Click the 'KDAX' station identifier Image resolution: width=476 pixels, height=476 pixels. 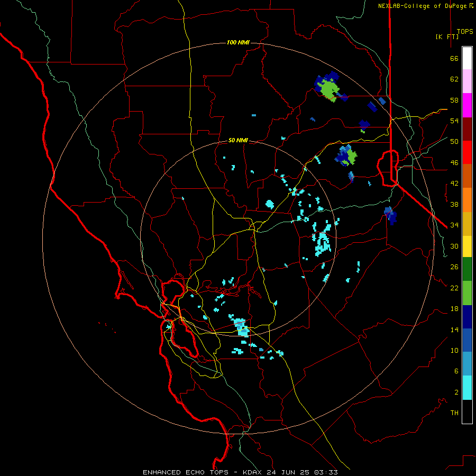pos(253,472)
